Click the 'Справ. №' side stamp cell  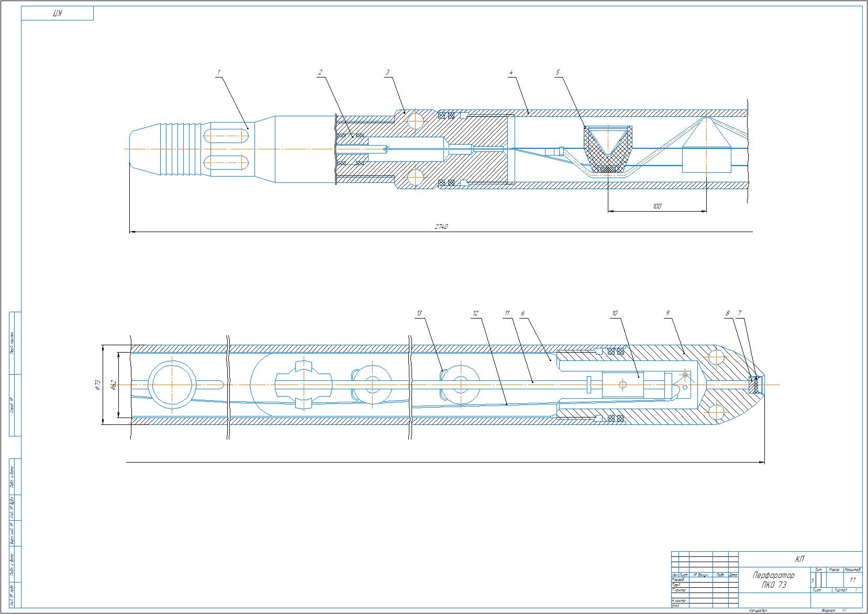tap(12, 405)
